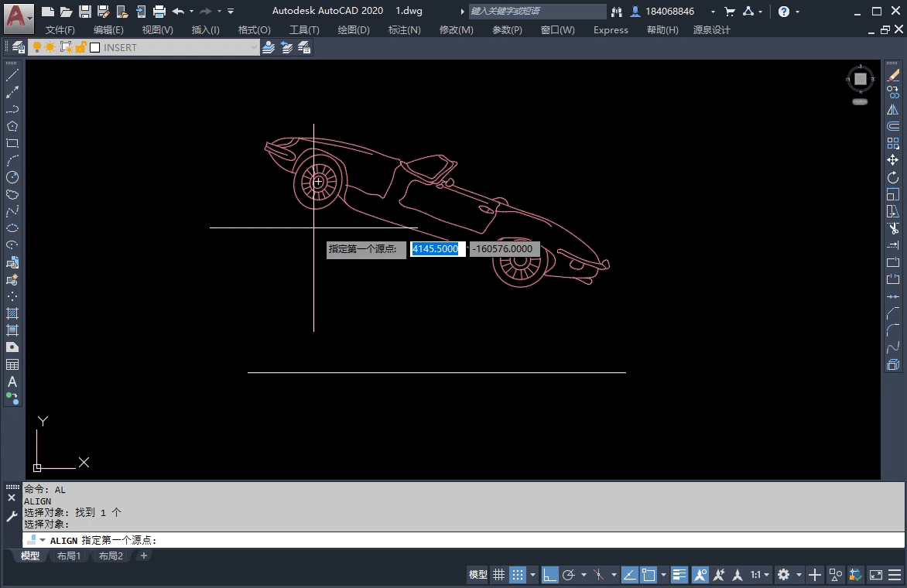This screenshot has height=588, width=907.
Task: Select the Mirror tool
Action: pyautogui.click(x=893, y=110)
